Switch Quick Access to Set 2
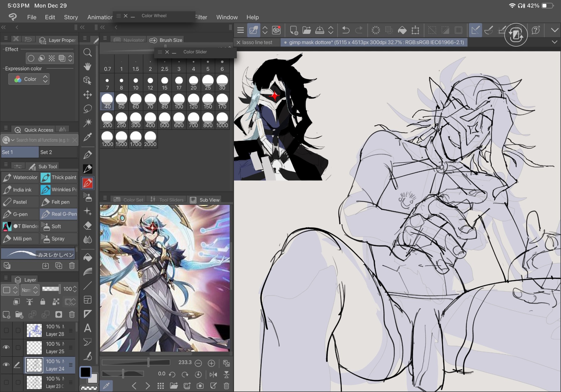561x392 pixels. pos(58,152)
